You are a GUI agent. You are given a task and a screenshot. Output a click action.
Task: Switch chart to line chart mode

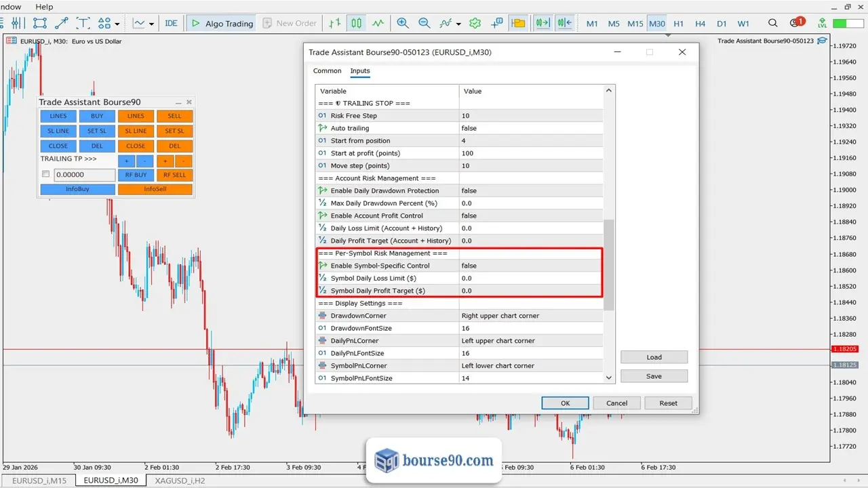(x=378, y=23)
